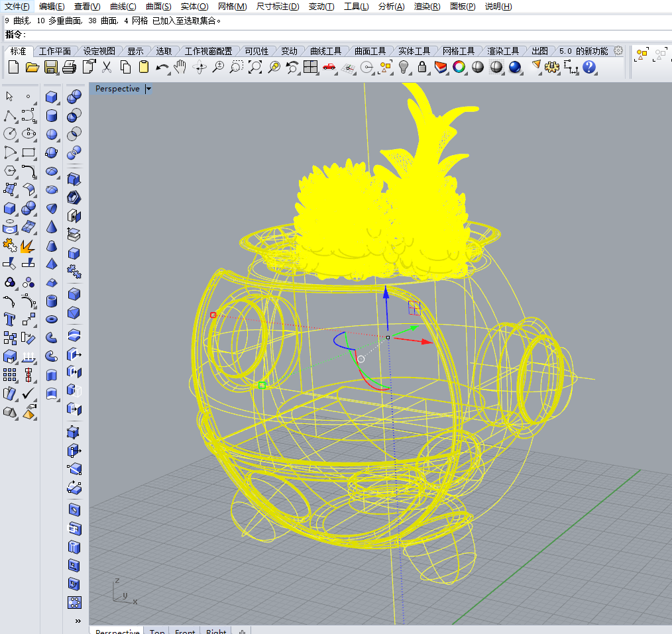Open the 文件(F) menu

(x=17, y=7)
